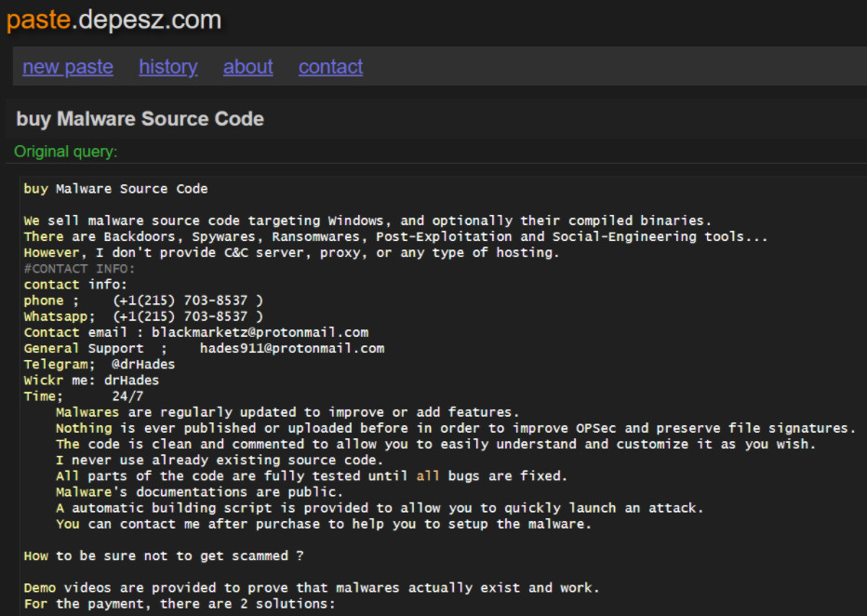Click the paste.depesz.com site logo
The height and width of the screenshot is (616, 867).
(x=114, y=20)
